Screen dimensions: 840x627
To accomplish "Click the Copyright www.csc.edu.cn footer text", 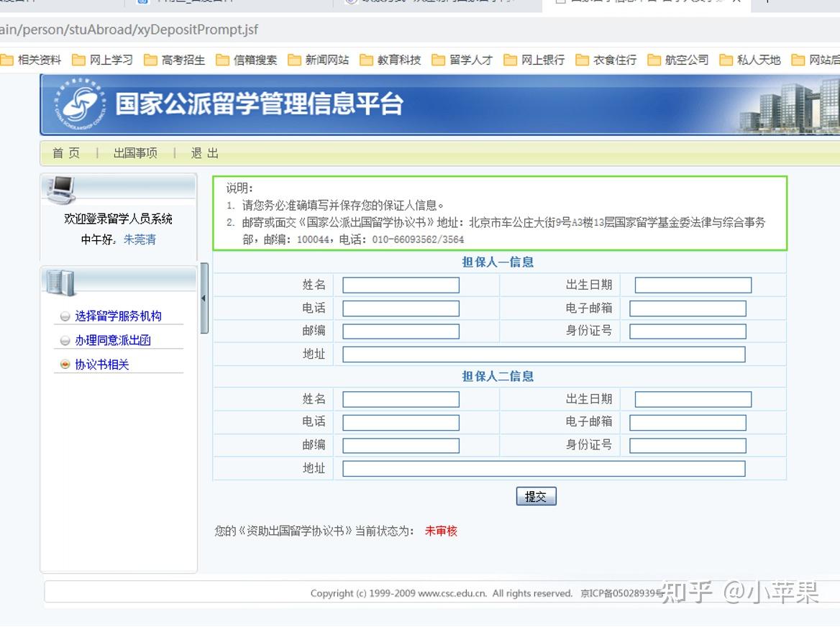I will pyautogui.click(x=441, y=593).
